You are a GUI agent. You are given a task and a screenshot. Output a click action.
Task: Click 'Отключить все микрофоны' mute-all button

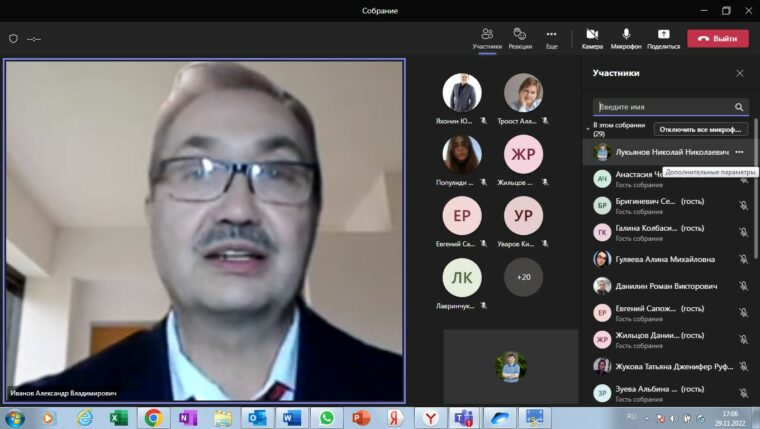[x=700, y=129]
